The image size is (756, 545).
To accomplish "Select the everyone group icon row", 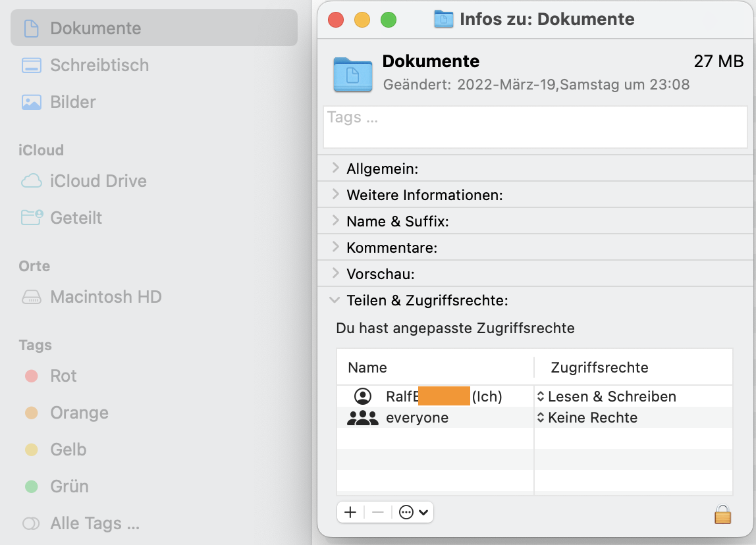I will (363, 418).
